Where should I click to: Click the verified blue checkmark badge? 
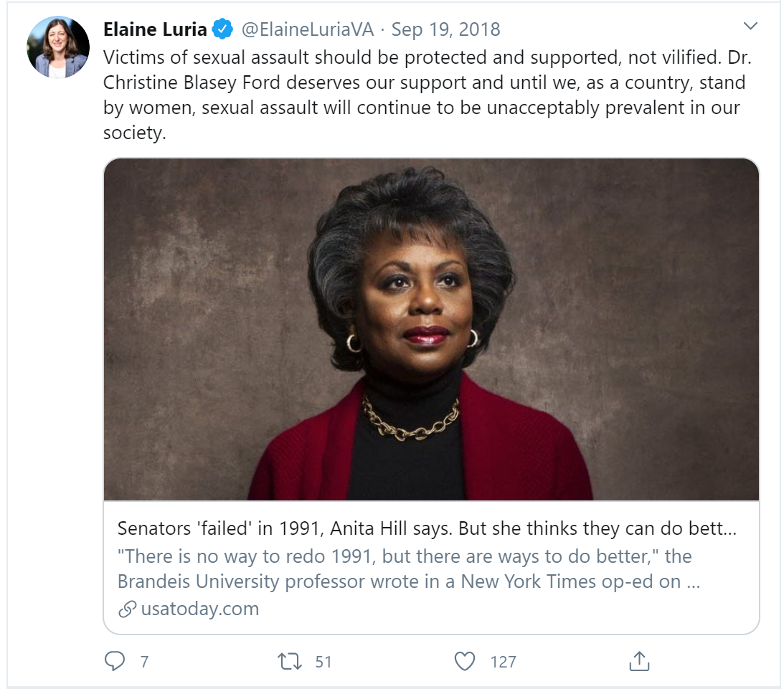pyautogui.click(x=221, y=29)
